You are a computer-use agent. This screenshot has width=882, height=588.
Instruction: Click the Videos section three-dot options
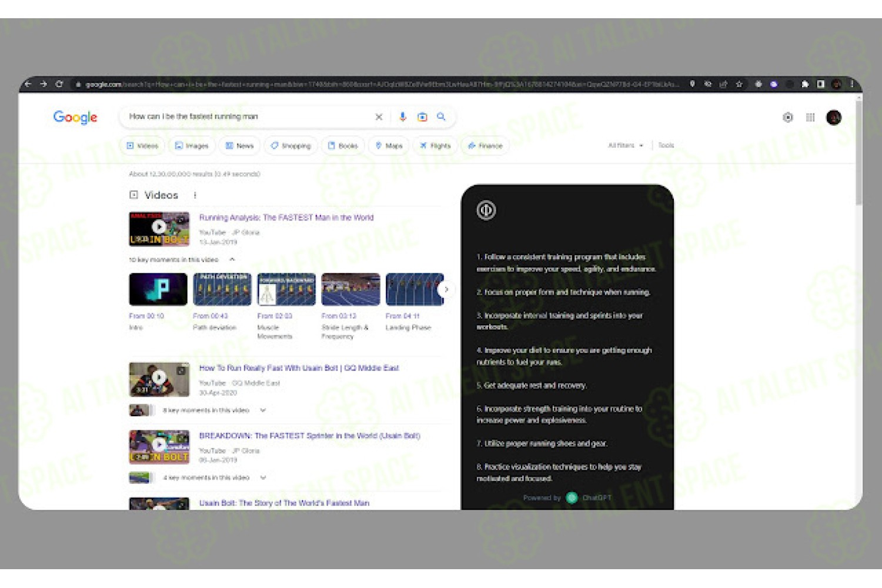[x=195, y=195]
